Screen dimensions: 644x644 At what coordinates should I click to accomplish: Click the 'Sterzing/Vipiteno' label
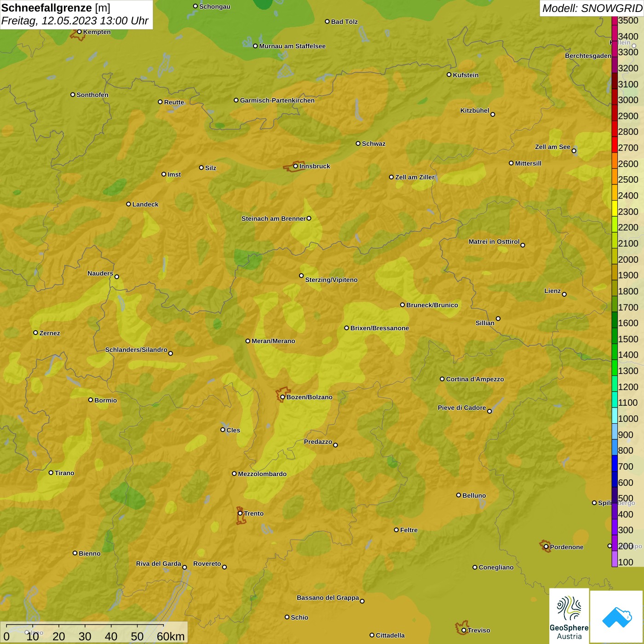[x=331, y=280]
